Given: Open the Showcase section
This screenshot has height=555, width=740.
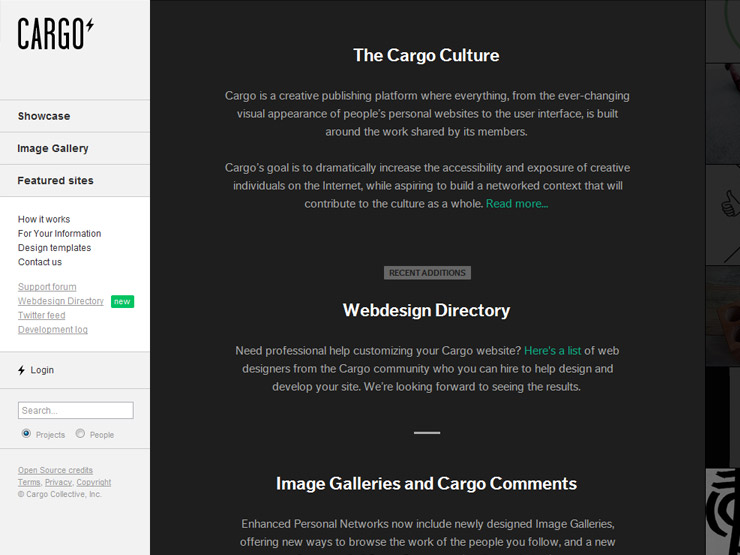Looking at the screenshot, I should tap(44, 116).
